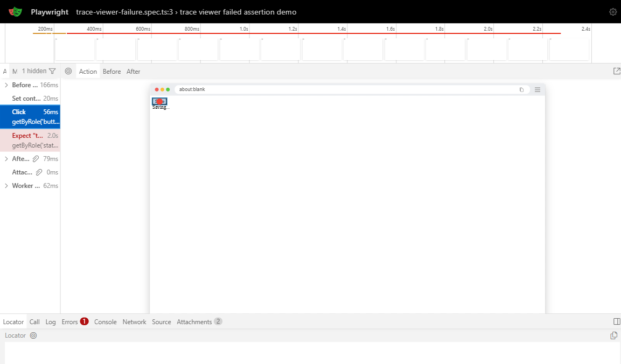The width and height of the screenshot is (621, 364).
Task: Click the copy URL icon in snapshot address bar
Action: coord(521,89)
